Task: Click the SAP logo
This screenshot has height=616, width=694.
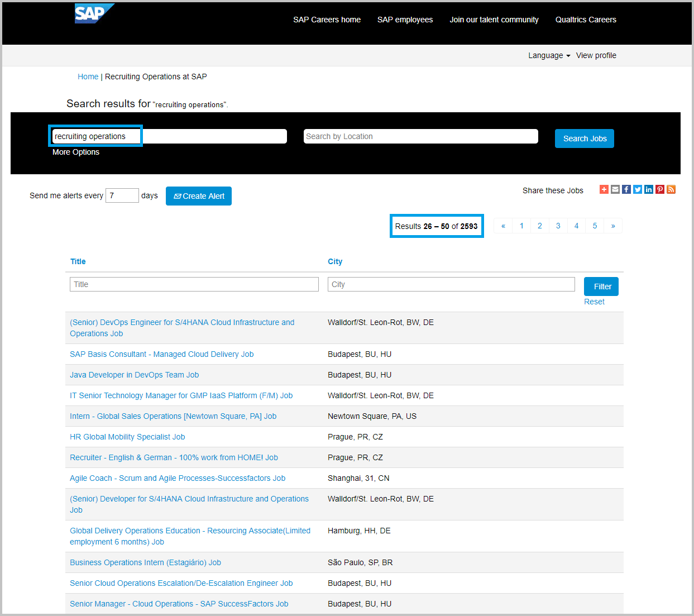Action: click(94, 13)
